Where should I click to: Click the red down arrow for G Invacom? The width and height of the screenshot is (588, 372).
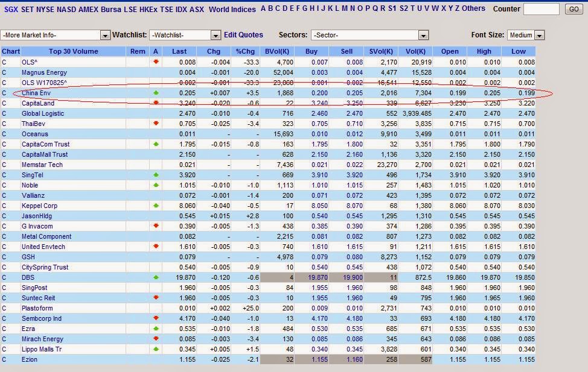click(x=156, y=226)
